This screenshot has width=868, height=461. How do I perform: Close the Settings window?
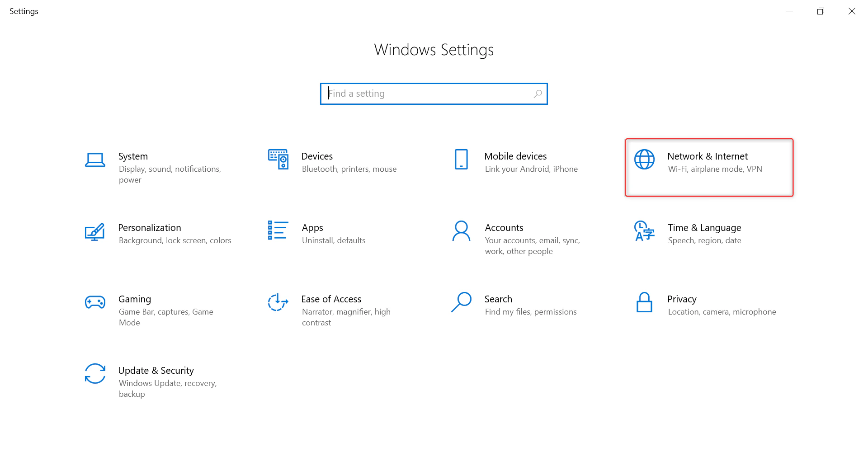pyautogui.click(x=852, y=11)
